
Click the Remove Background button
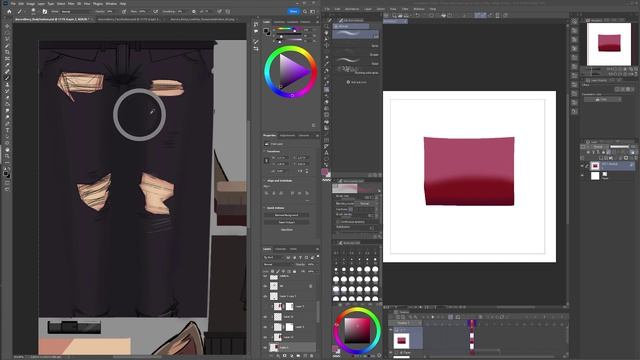coord(287,215)
